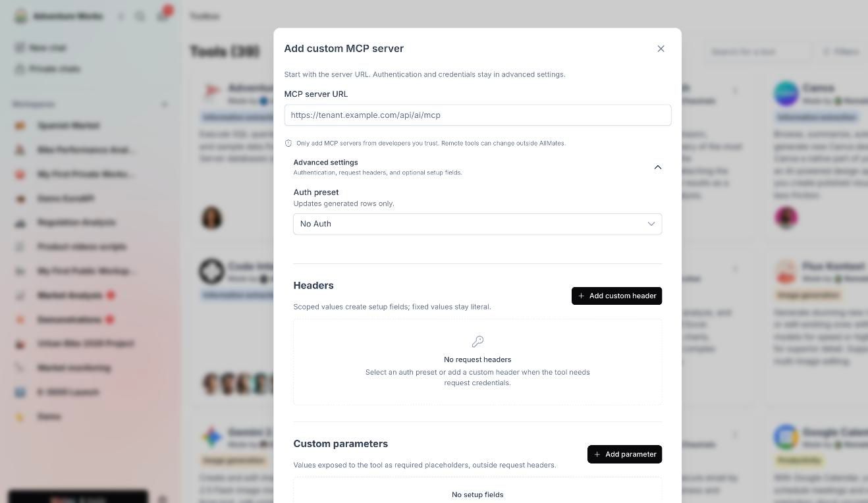Click the shield trust warning icon
This screenshot has width=868, height=503.
(288, 143)
